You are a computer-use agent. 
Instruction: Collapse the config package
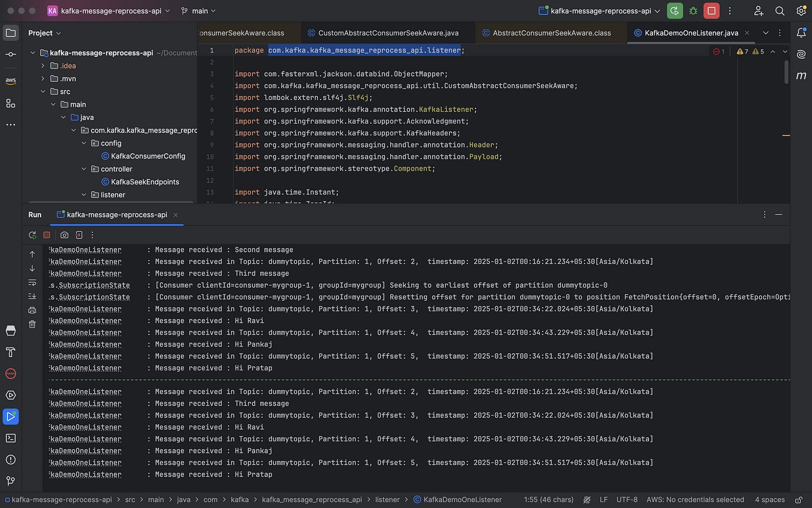coord(84,143)
